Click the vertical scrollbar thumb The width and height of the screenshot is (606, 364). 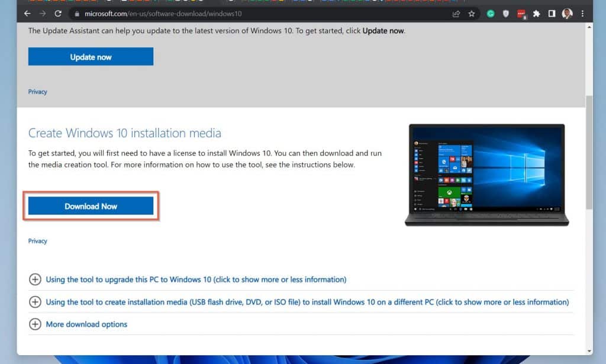coord(589,152)
